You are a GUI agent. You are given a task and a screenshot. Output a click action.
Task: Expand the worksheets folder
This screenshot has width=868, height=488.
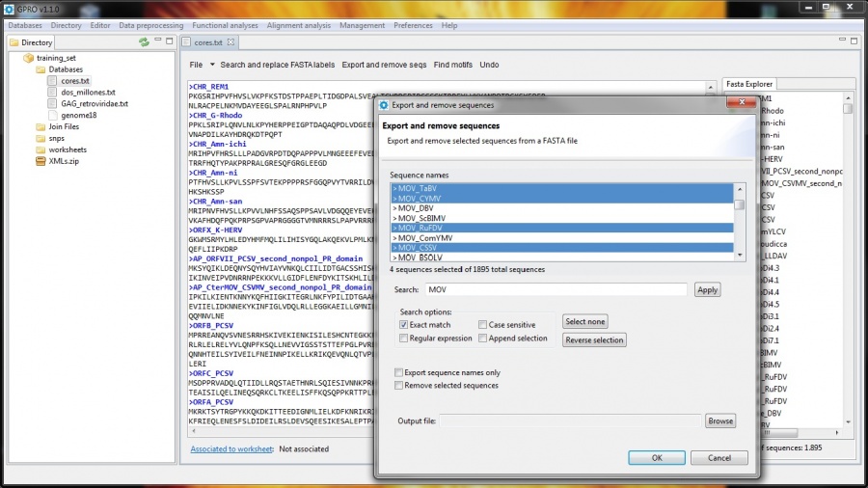pos(67,149)
